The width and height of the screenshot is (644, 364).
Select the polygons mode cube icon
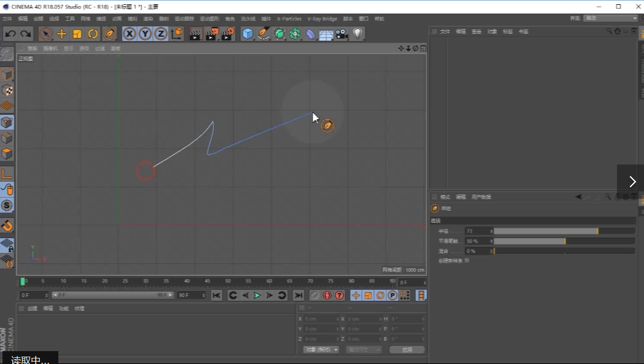(7, 154)
